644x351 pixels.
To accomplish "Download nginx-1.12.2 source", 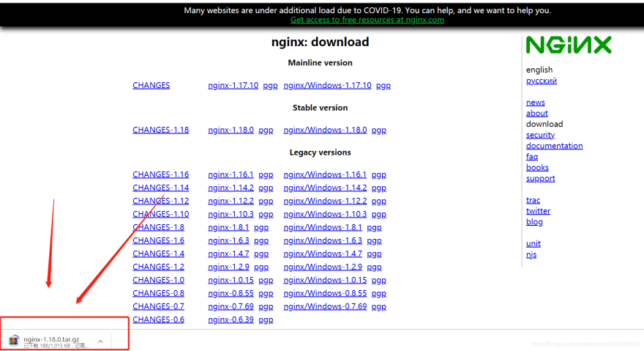I will 231,201.
